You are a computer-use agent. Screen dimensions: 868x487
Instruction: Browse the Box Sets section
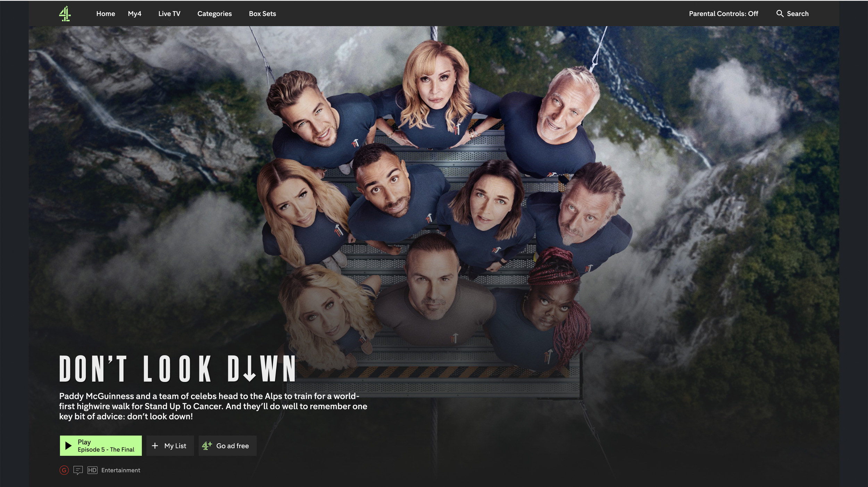(262, 14)
